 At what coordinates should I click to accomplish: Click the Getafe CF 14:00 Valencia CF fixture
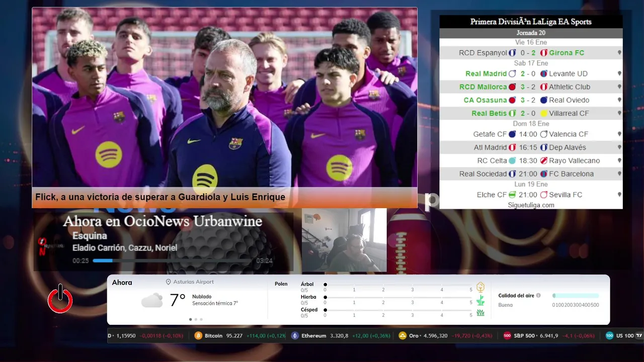pos(531,134)
